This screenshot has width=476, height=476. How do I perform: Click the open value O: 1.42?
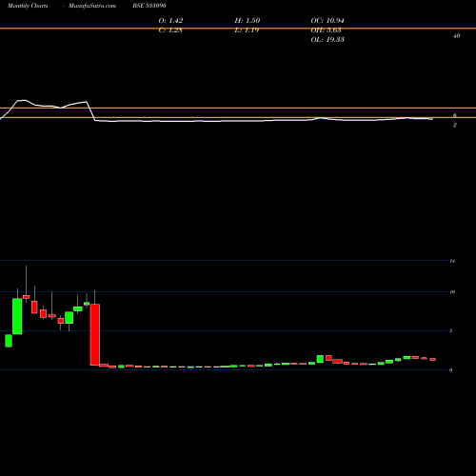click(x=170, y=21)
